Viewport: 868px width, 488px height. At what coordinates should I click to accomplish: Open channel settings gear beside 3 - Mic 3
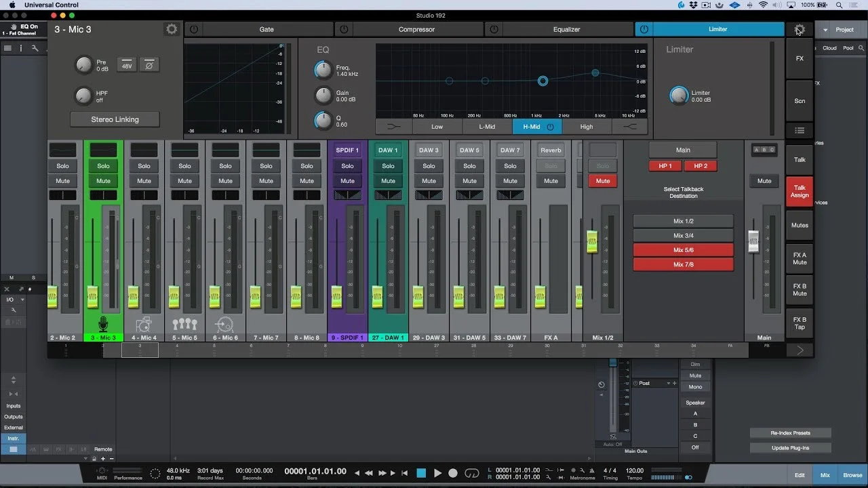coord(172,29)
